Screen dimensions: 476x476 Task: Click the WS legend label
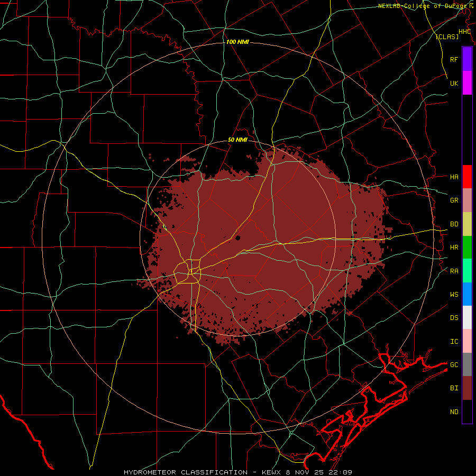(454, 294)
